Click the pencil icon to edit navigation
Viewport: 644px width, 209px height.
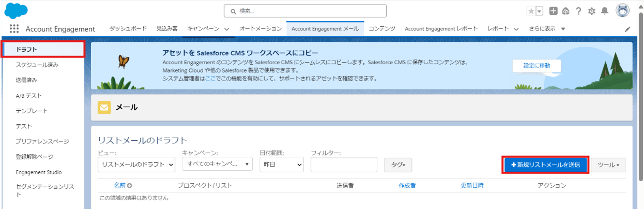[x=628, y=29]
